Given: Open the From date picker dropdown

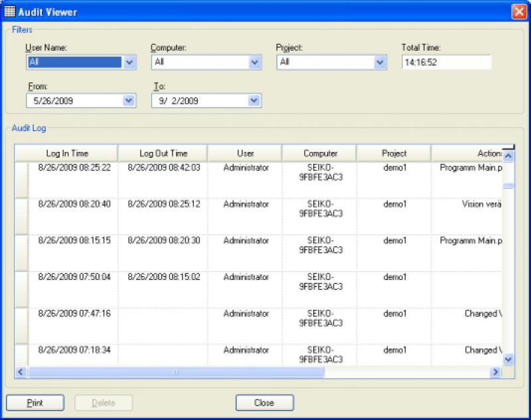Looking at the screenshot, I should 129,101.
